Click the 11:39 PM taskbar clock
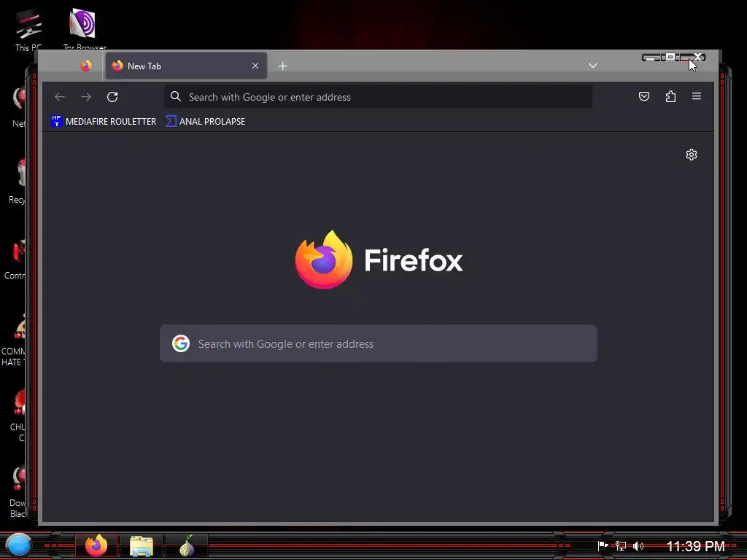The height and width of the screenshot is (560, 747). point(695,545)
